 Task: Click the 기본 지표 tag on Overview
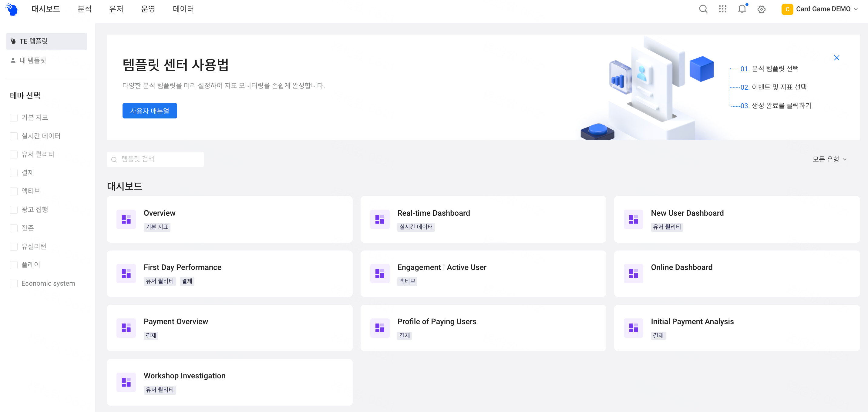click(157, 227)
